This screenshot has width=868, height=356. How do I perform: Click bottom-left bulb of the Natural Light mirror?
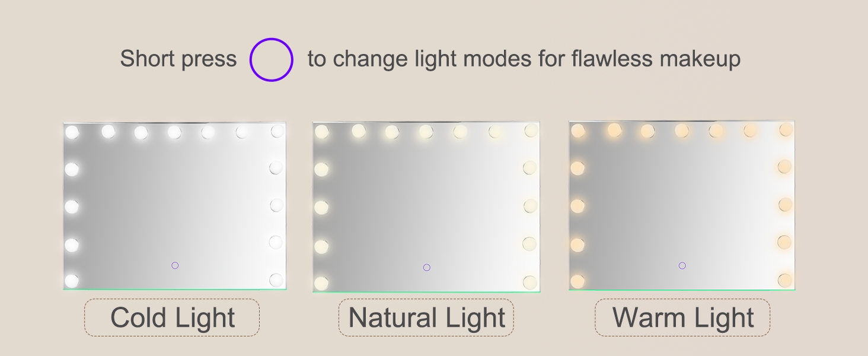321,283
